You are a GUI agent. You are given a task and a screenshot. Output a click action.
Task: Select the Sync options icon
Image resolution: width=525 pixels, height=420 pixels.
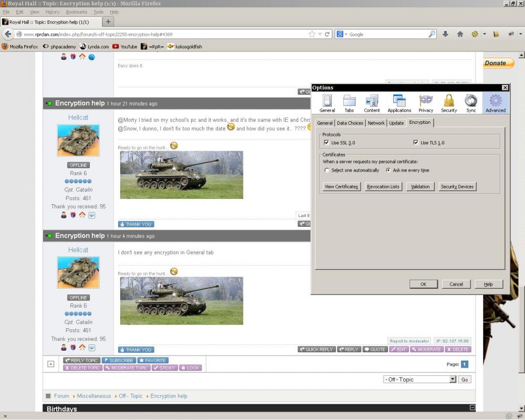click(471, 103)
